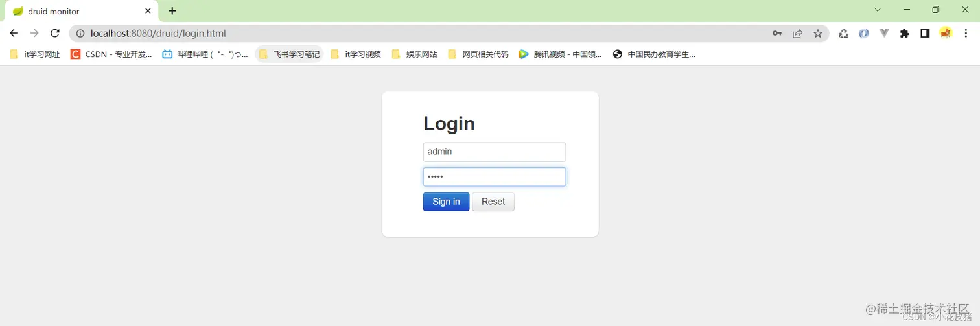This screenshot has height=326, width=980.
Task: Minimize the browser window
Action: coord(906,10)
